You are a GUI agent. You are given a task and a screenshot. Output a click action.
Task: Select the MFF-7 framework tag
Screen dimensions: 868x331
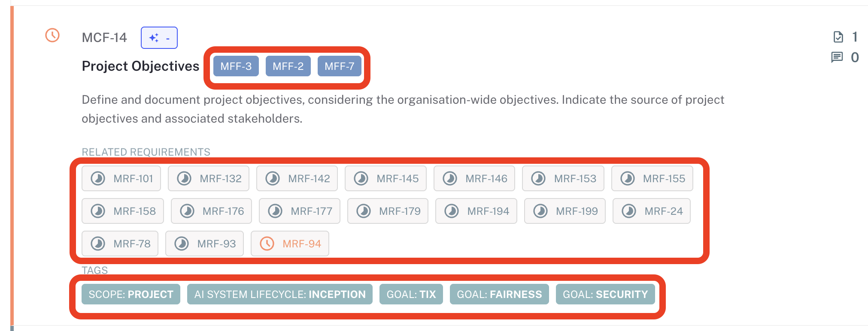tap(339, 66)
